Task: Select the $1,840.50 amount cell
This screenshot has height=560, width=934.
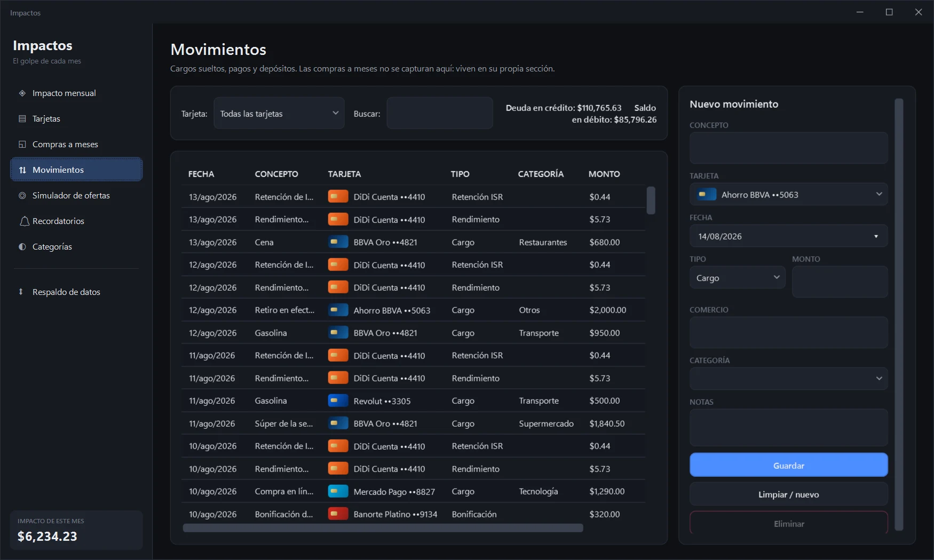Action: (607, 423)
